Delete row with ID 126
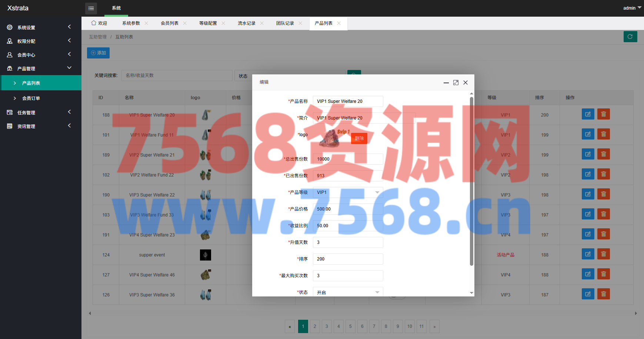 point(603,294)
